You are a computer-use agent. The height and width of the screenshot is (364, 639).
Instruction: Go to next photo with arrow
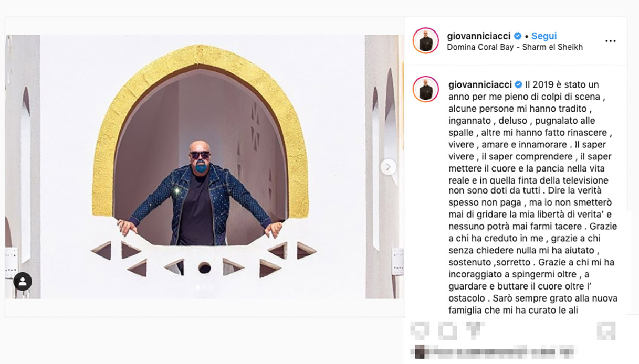[x=388, y=167]
